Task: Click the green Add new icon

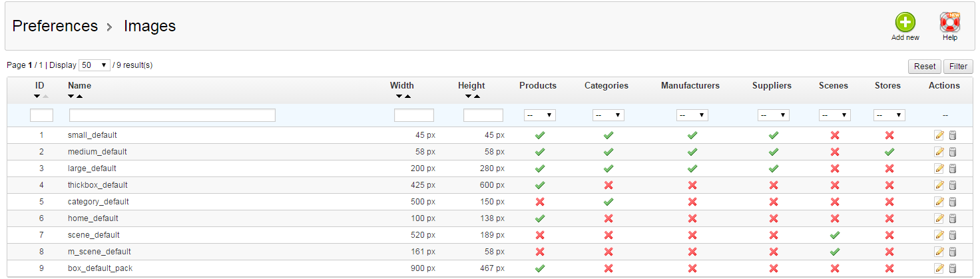Action: (905, 23)
